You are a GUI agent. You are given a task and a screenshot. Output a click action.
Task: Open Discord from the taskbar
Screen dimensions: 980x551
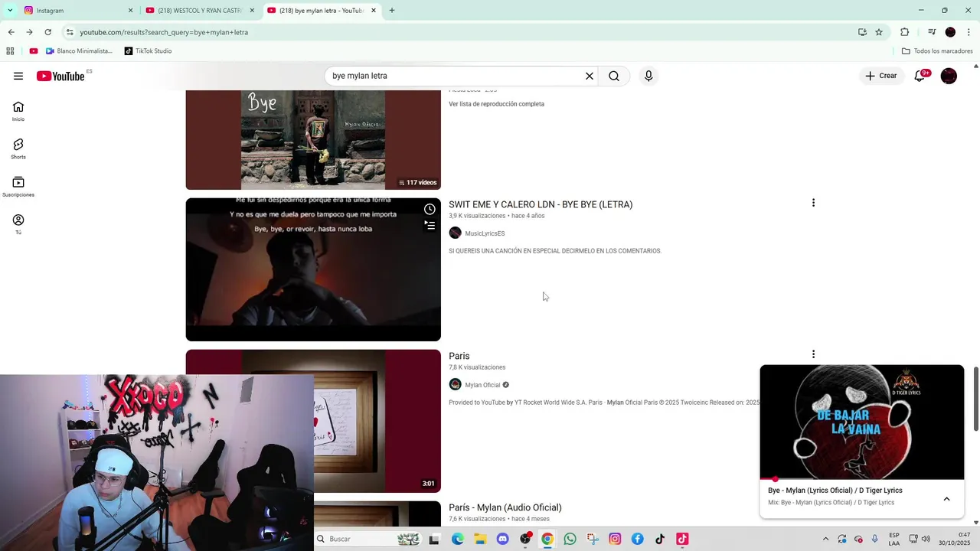pyautogui.click(x=502, y=539)
